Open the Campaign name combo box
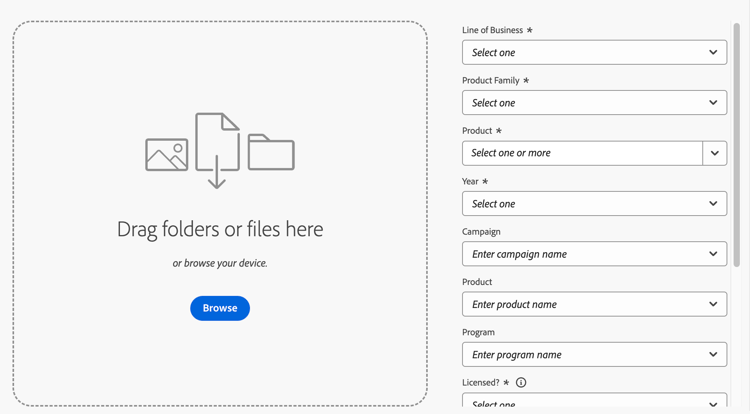Viewport: 750px width, 414px height. coord(595,254)
